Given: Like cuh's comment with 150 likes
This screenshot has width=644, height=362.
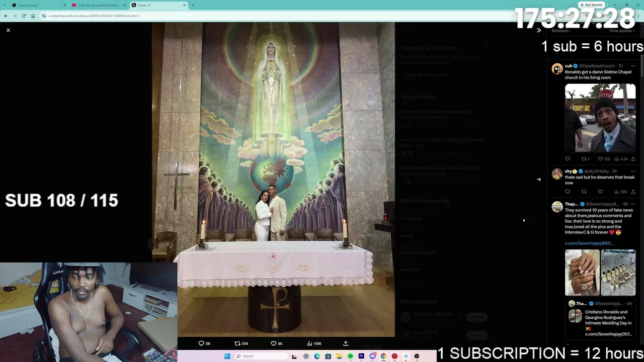Looking at the screenshot, I should click(603, 159).
